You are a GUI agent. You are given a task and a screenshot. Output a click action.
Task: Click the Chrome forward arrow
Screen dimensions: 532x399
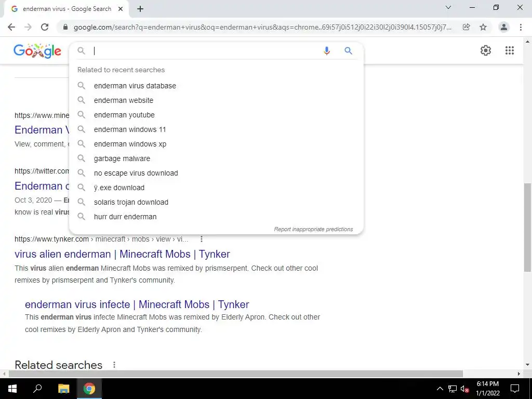point(28,27)
